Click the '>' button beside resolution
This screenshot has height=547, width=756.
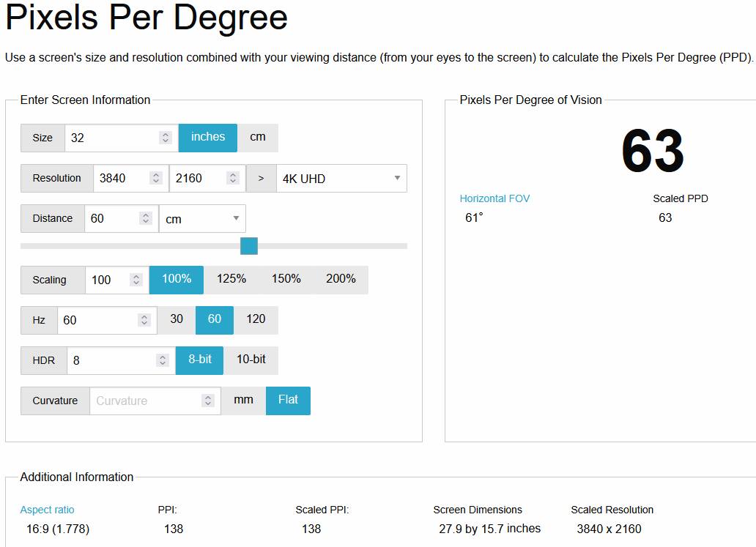point(261,179)
